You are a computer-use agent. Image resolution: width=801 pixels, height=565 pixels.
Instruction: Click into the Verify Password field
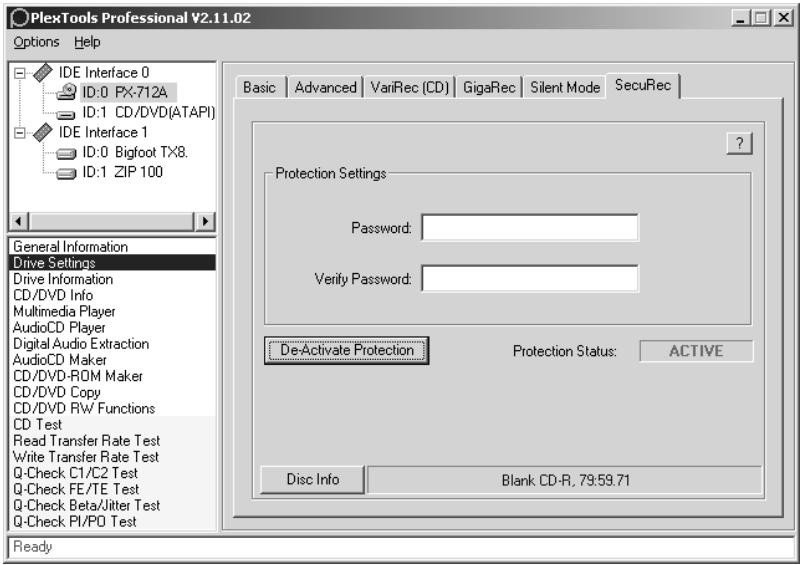point(530,278)
